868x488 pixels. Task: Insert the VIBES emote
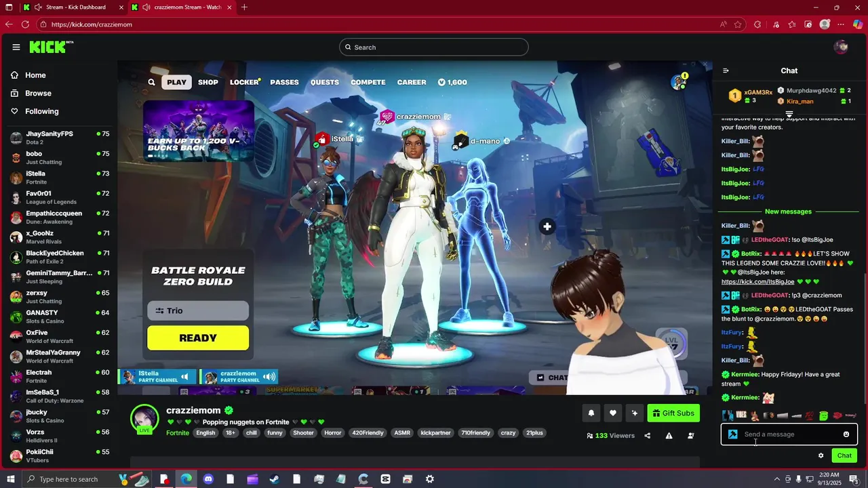coord(741,415)
